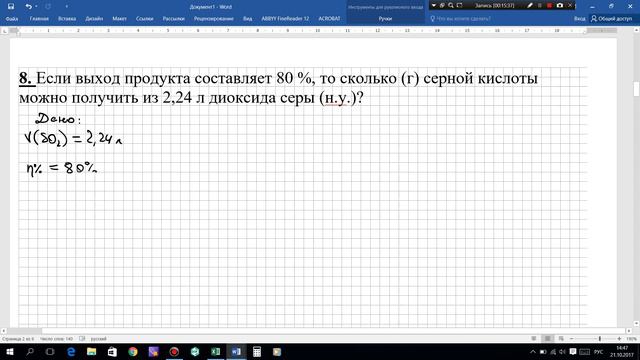
Task: Open the Рецензирование ribbon tab
Action: tap(214, 19)
